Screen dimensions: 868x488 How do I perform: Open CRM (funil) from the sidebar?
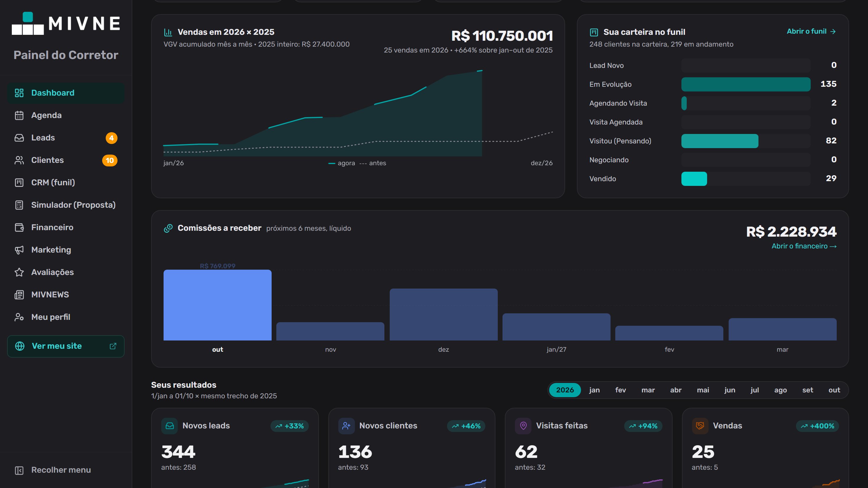pos(66,183)
